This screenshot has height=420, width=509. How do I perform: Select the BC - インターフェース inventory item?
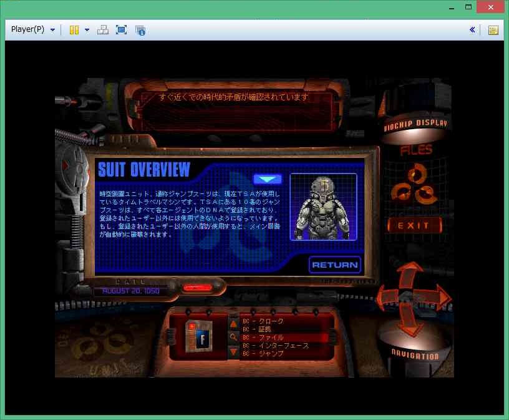276,346
